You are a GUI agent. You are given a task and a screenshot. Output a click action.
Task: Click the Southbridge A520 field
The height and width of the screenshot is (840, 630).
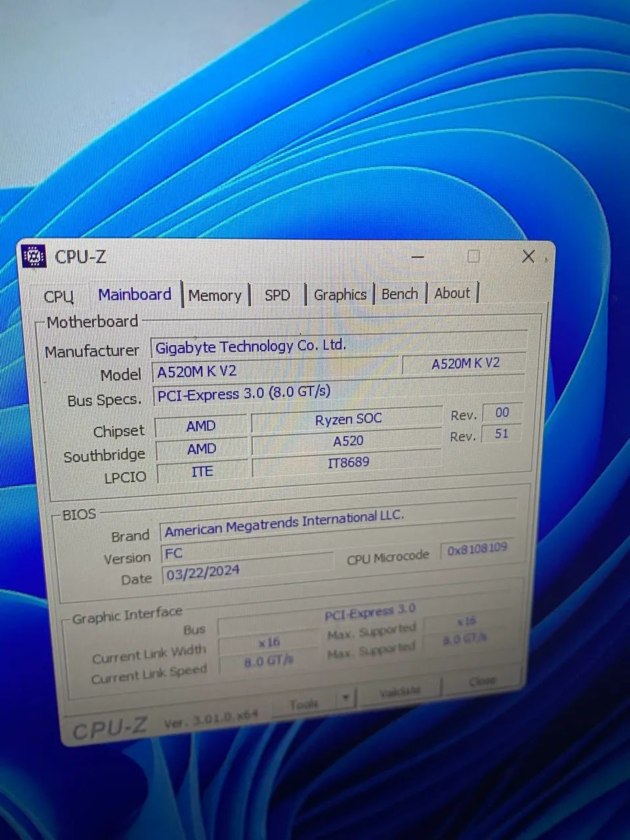pyautogui.click(x=347, y=440)
